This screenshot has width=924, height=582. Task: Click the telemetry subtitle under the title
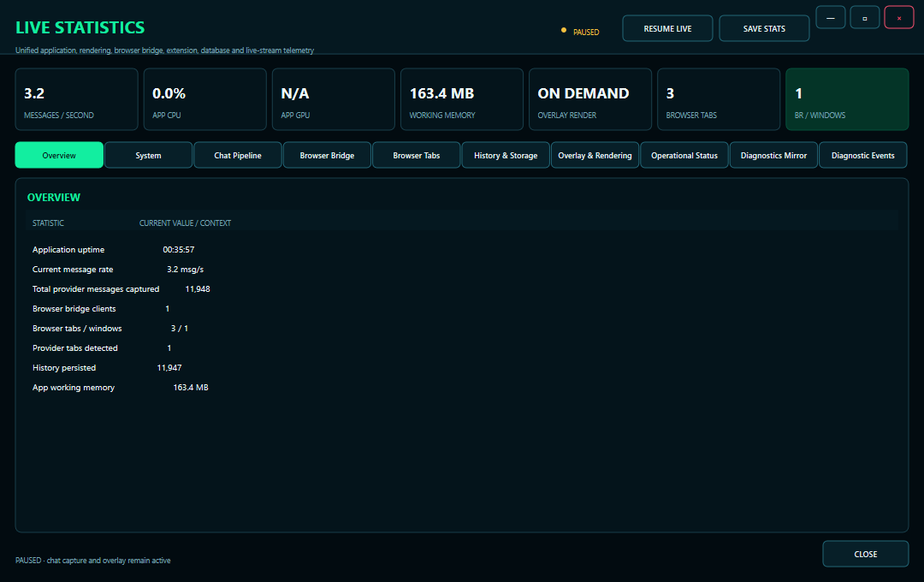(x=164, y=50)
